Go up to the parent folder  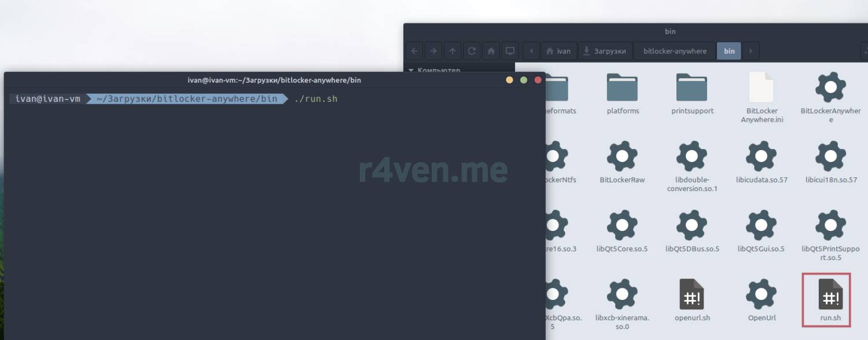click(453, 51)
